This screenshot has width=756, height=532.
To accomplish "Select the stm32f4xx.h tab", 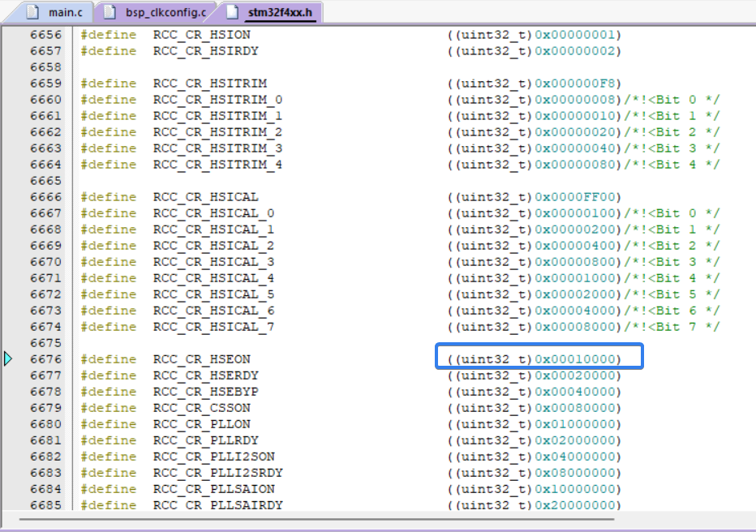I will pos(278,12).
